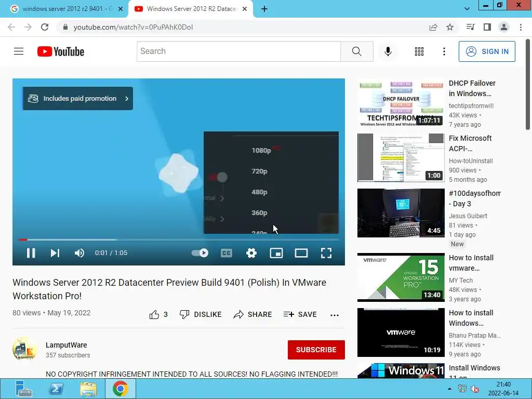Go to YouTube home via the logo
This screenshot has height=399, width=532.
pyautogui.click(x=61, y=51)
